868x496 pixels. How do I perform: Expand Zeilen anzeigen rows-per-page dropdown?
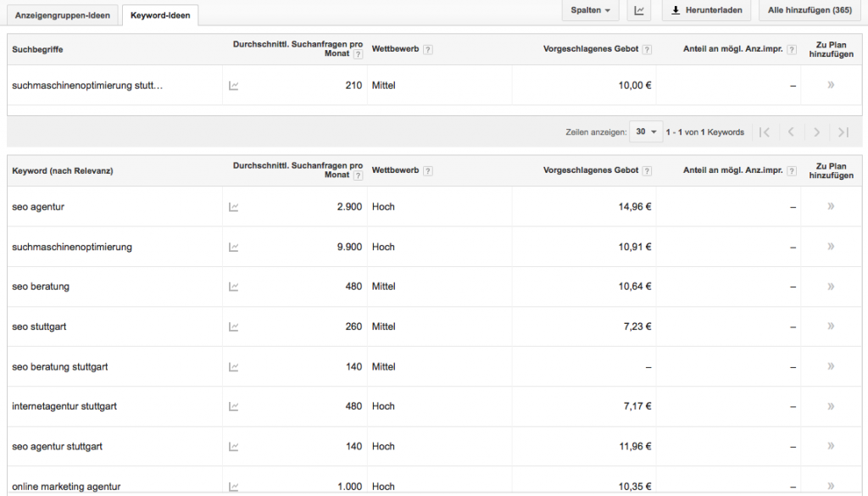(x=647, y=132)
